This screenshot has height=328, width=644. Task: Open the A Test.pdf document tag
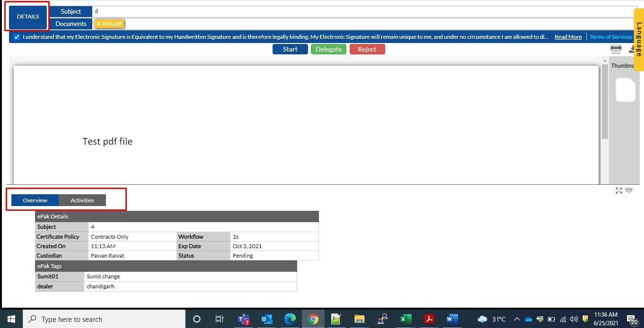[109, 24]
